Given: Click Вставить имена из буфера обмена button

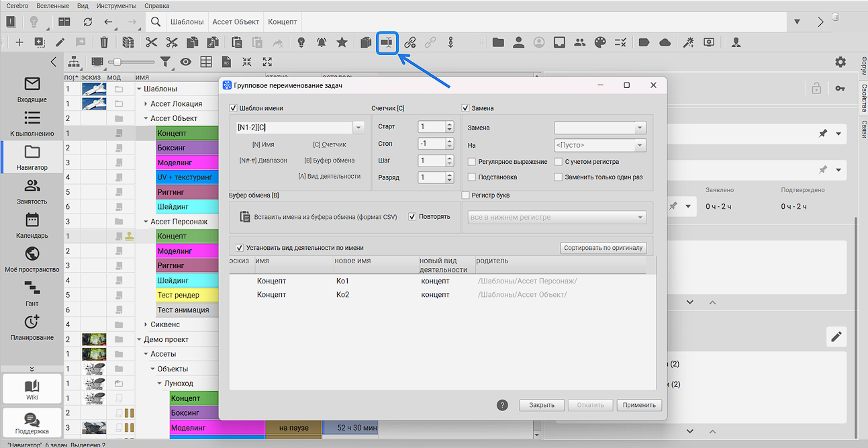Looking at the screenshot, I should click(x=318, y=217).
